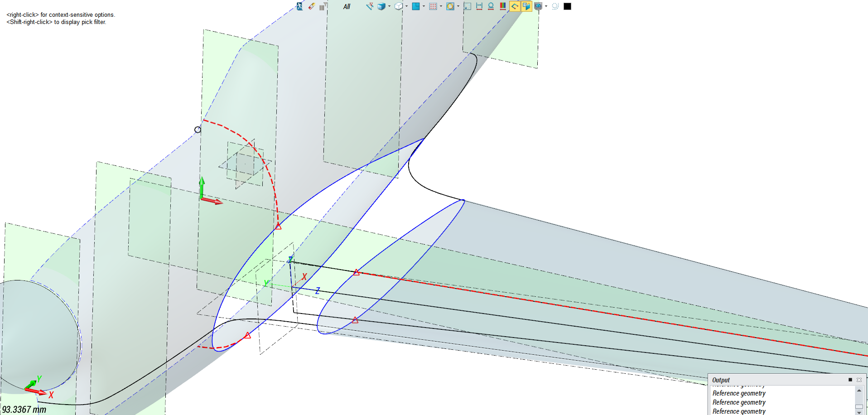Image resolution: width=868 pixels, height=415 pixels.
Task: Toggle the highlighted yellow blue-panel icon
Action: (526, 6)
